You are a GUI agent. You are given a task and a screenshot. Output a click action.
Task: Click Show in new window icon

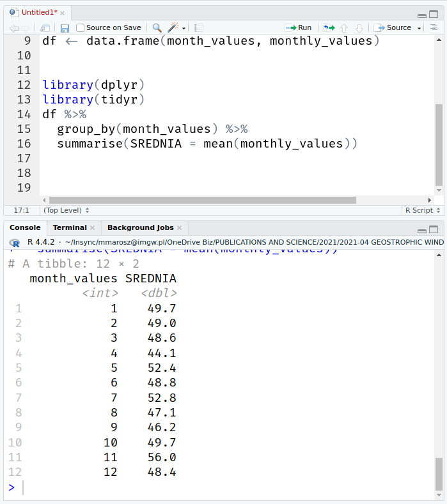(45, 28)
